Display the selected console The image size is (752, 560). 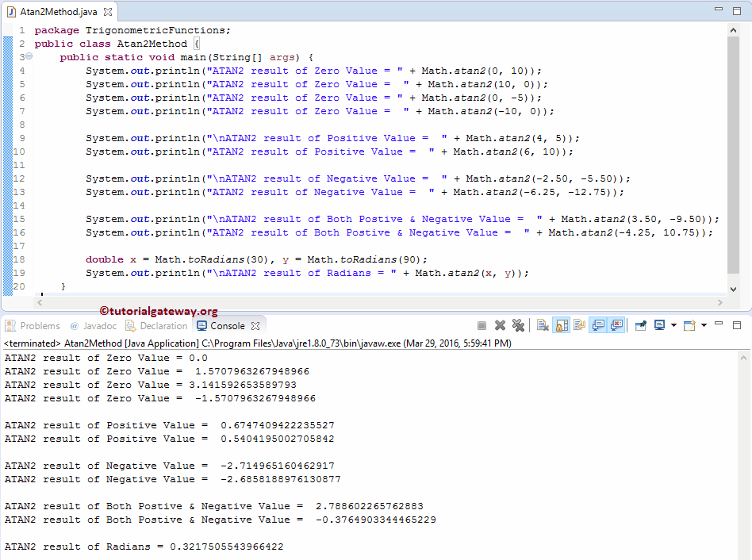pos(659,325)
